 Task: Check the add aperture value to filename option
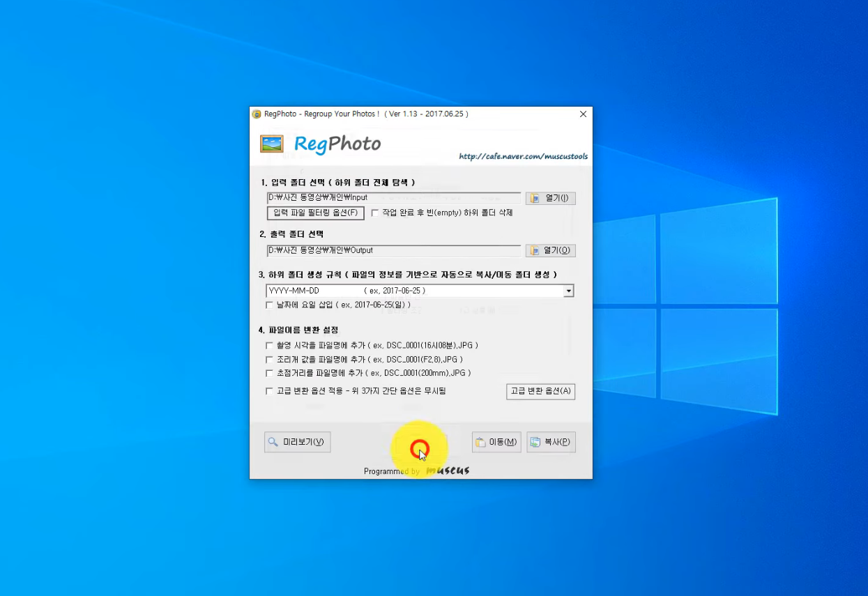269,359
